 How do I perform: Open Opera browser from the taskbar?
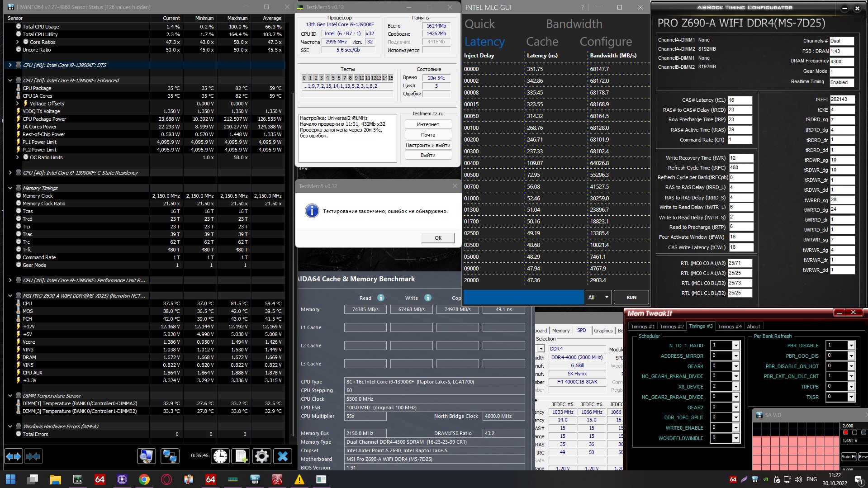166,479
